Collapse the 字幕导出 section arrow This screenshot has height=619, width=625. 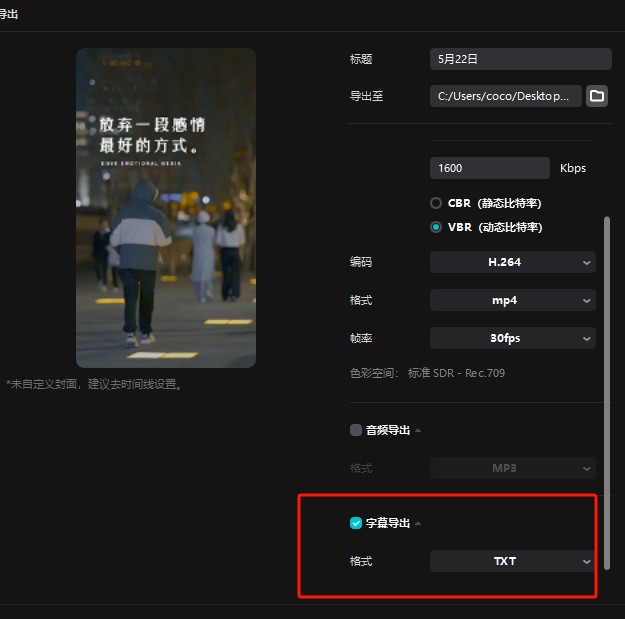[418, 523]
